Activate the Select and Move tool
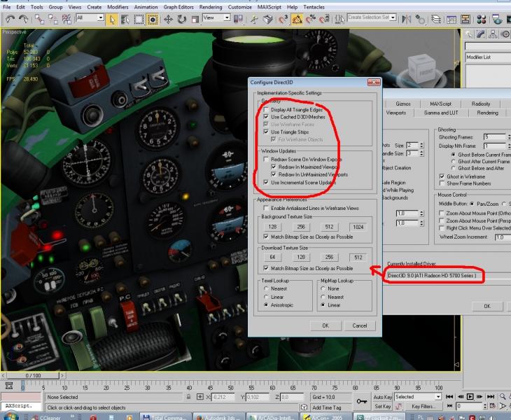The image size is (511, 420). (x=168, y=20)
